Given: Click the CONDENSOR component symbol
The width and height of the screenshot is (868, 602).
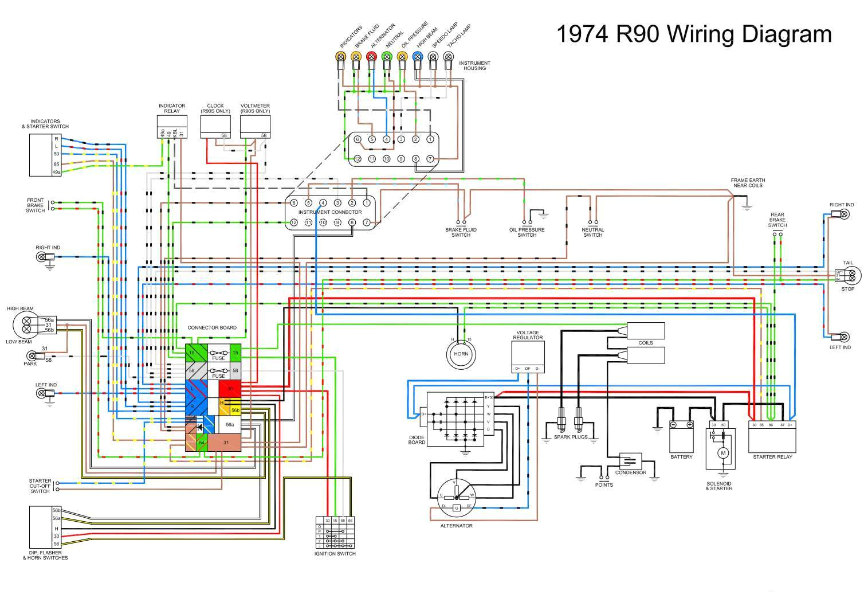Looking at the screenshot, I should [630, 462].
